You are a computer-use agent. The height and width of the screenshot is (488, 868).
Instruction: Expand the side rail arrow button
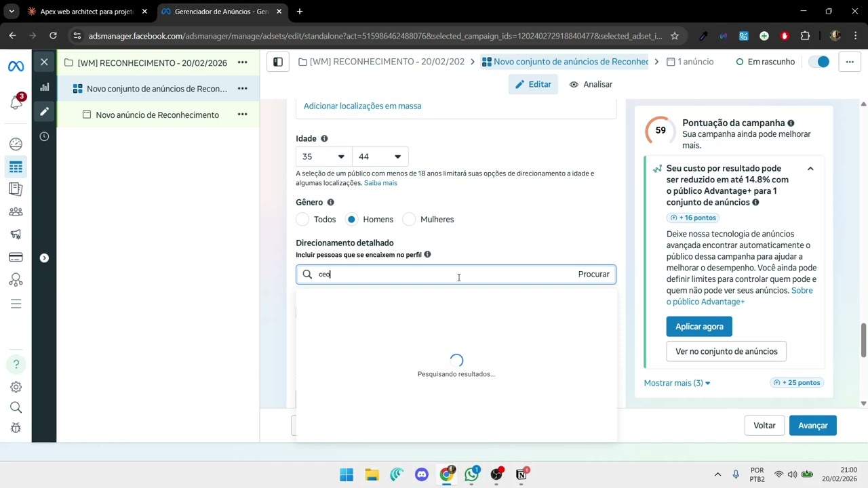[44, 258]
